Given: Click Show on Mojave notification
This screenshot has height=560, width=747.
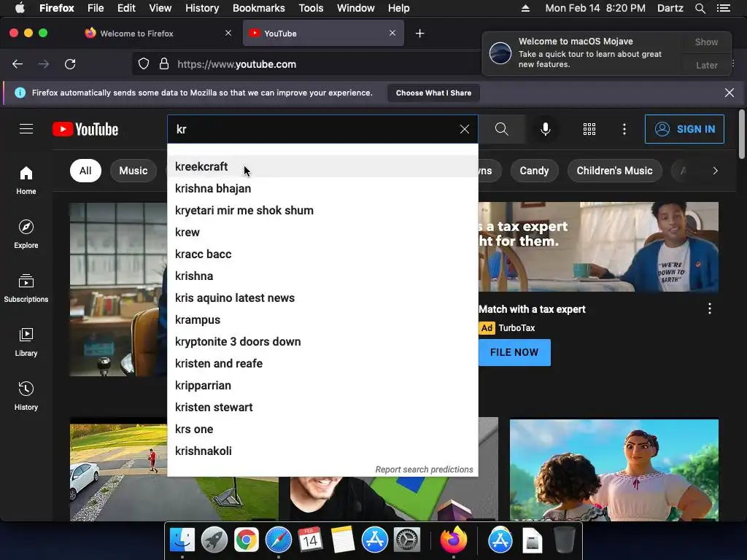Looking at the screenshot, I should 706,42.
